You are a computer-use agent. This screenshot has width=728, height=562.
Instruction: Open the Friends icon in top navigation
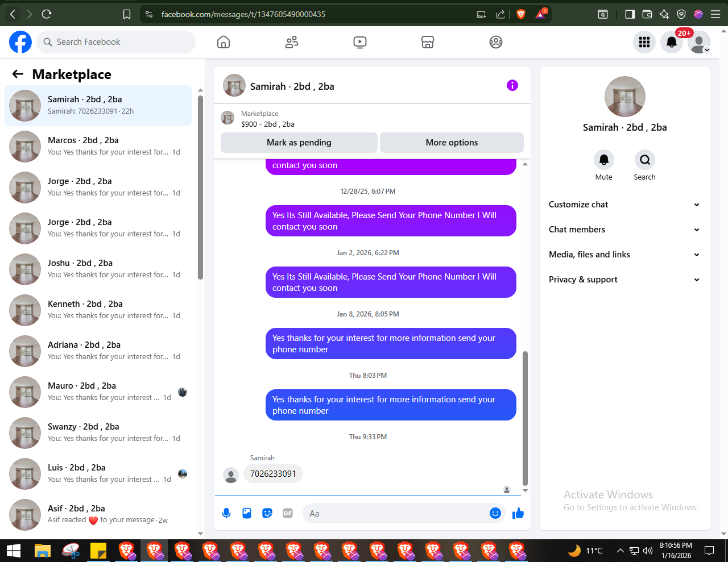tap(292, 42)
